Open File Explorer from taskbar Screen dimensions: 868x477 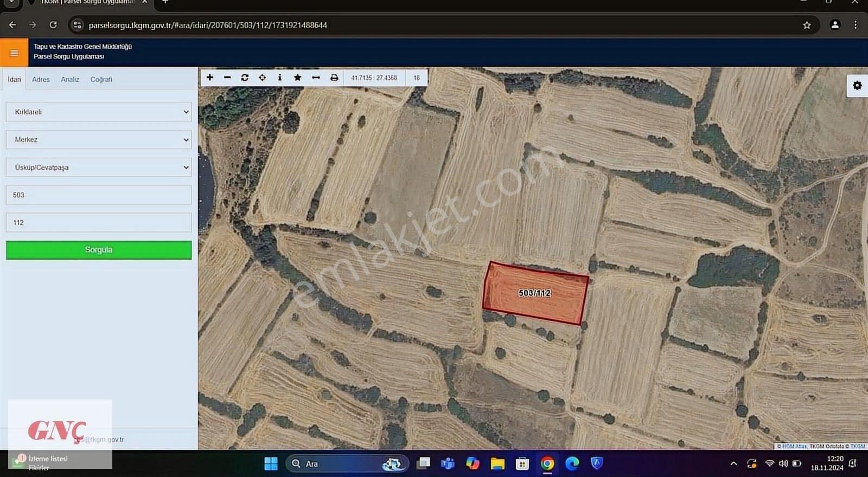coord(497,463)
